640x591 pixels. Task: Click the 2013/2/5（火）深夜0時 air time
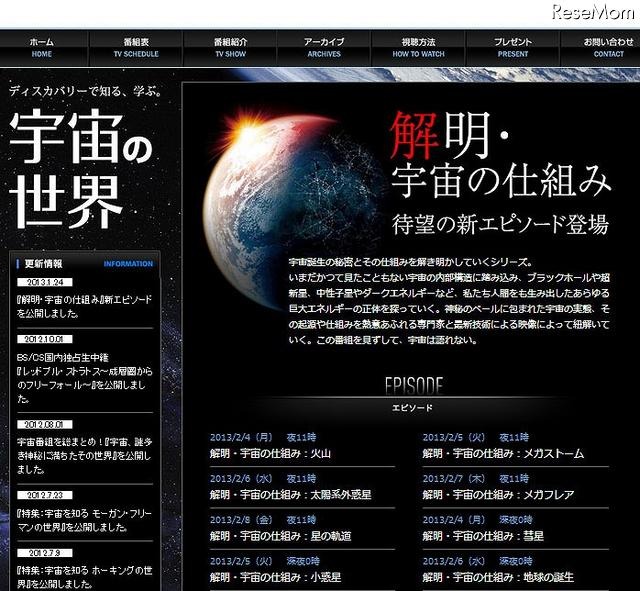tap(264, 561)
